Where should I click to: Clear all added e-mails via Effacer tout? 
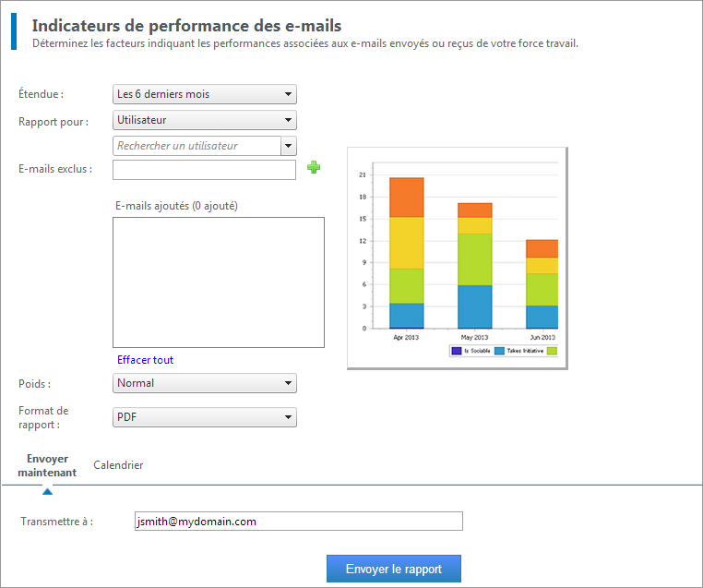pyautogui.click(x=145, y=360)
